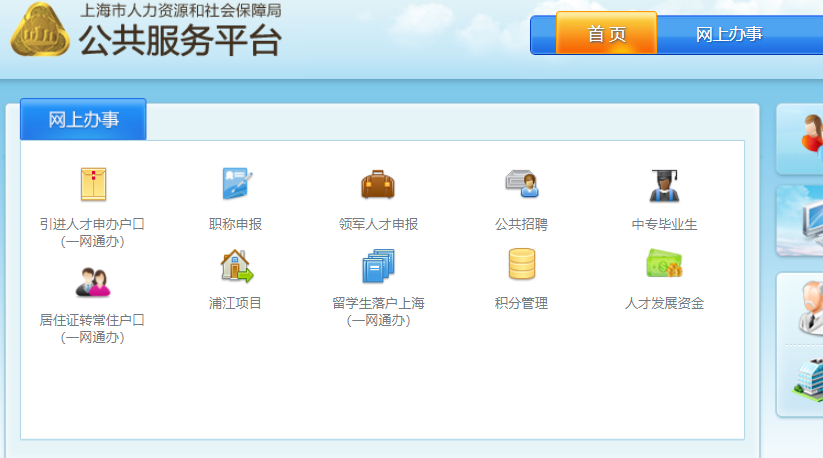Viewport: 823px width, 458px height.
Task: Click the two people icon for 居住证转常住户口
Action: (x=93, y=282)
